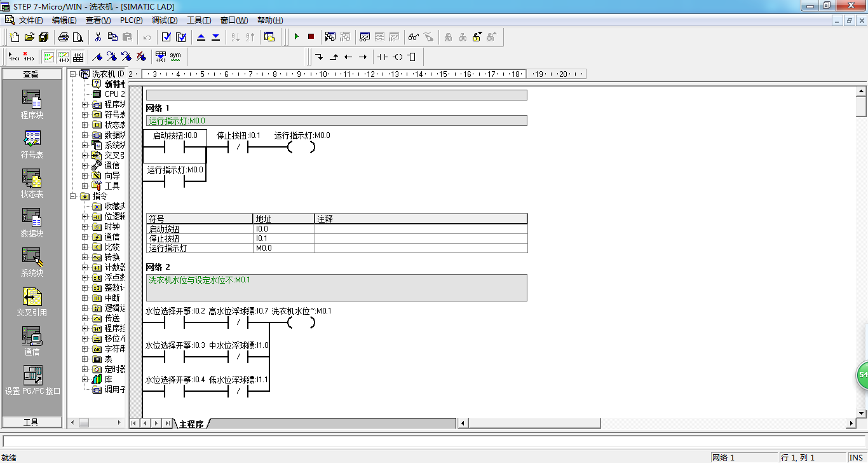Draw a line right in the ladder toolbar
The height and width of the screenshot is (463, 868).
click(x=363, y=57)
